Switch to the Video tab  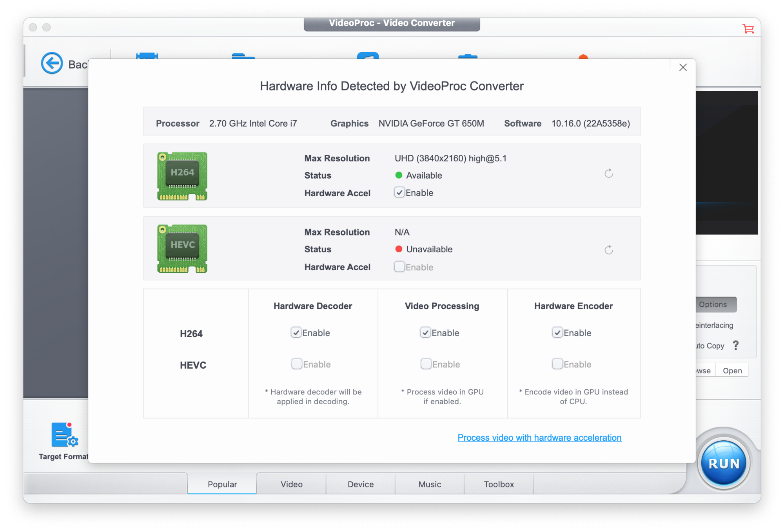pyautogui.click(x=291, y=484)
